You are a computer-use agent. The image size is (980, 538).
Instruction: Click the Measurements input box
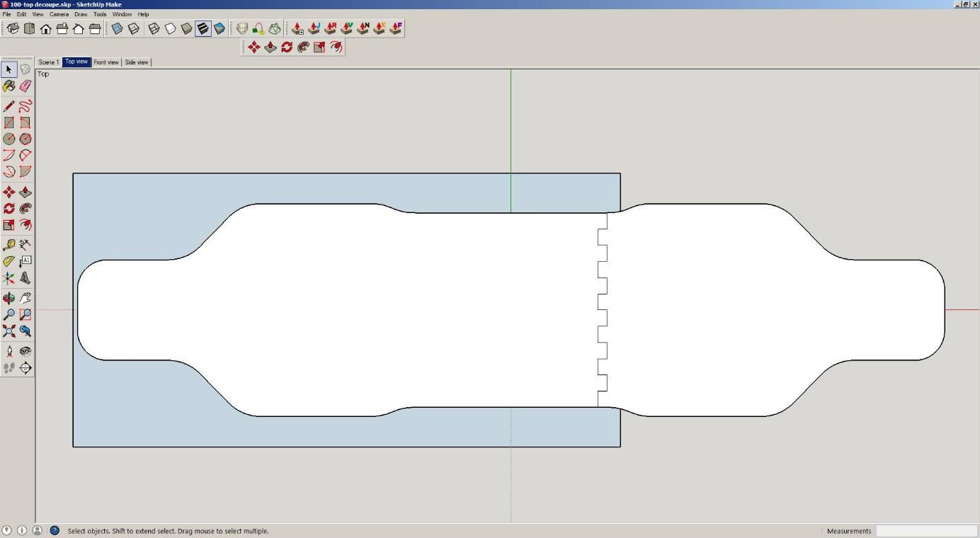click(x=926, y=531)
